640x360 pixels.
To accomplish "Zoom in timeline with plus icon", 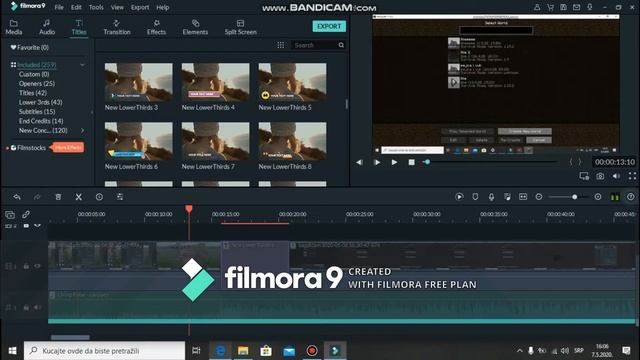I will pyautogui.click(x=598, y=197).
